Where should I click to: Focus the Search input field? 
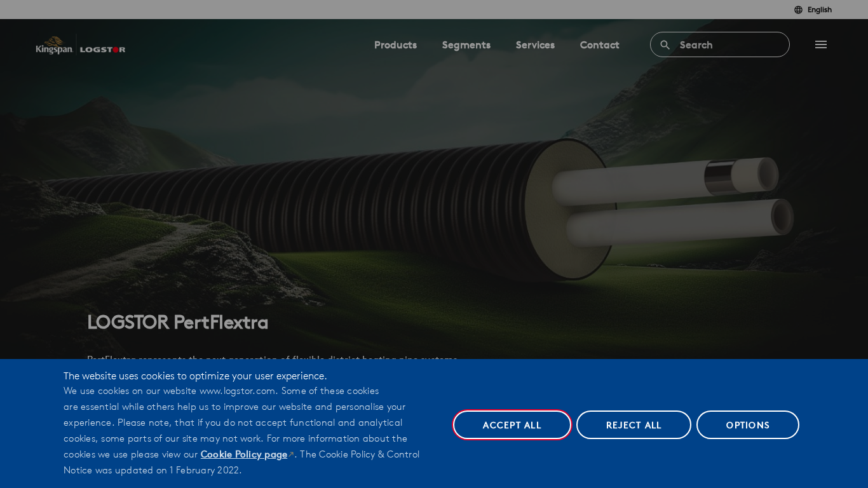pos(720,44)
